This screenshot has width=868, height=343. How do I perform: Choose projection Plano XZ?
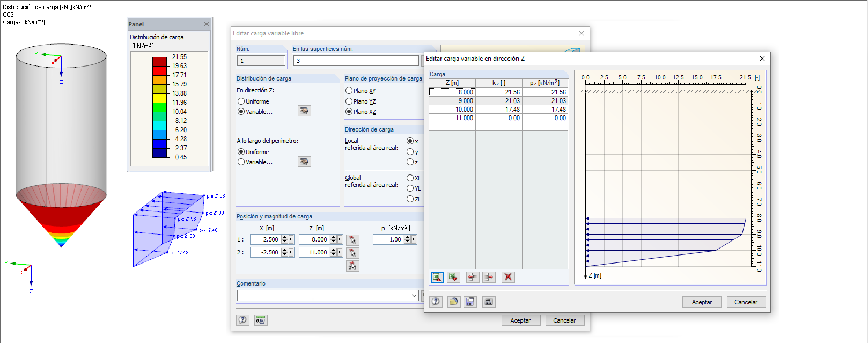point(349,112)
